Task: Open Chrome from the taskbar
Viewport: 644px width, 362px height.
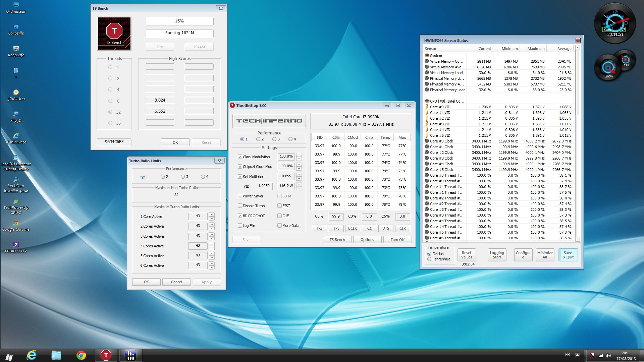Action: tap(81, 355)
